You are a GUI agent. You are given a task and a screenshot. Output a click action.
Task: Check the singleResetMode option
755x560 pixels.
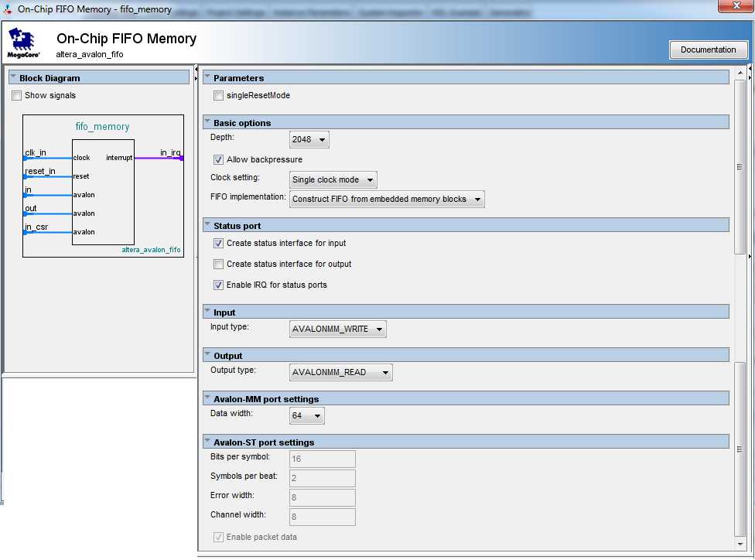click(219, 95)
